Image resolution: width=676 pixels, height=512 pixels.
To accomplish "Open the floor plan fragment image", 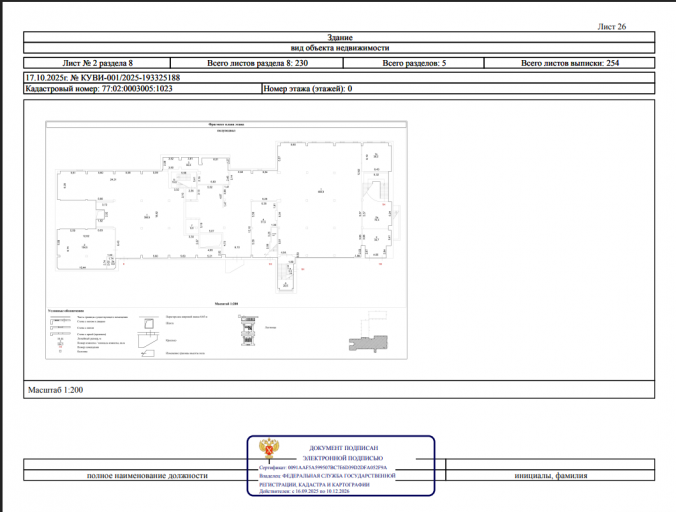I will pyautogui.click(x=226, y=240).
